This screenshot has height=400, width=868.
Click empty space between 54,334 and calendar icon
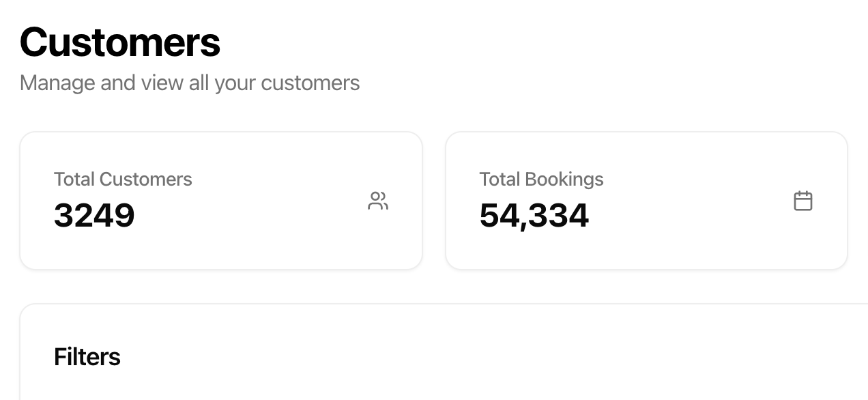point(689,216)
